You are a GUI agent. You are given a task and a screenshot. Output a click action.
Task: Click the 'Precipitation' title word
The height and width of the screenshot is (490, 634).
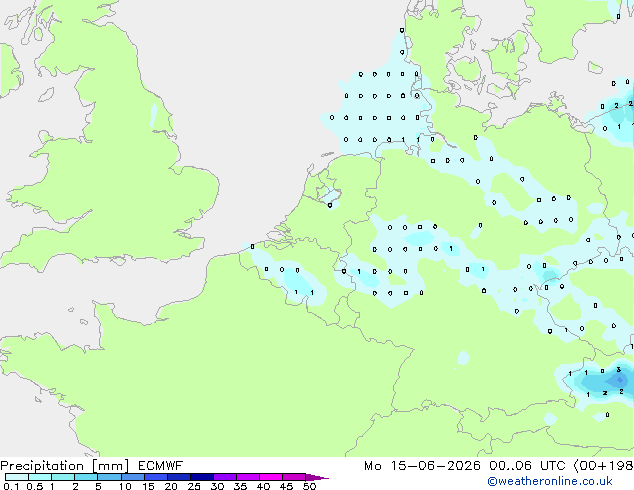click(x=42, y=466)
